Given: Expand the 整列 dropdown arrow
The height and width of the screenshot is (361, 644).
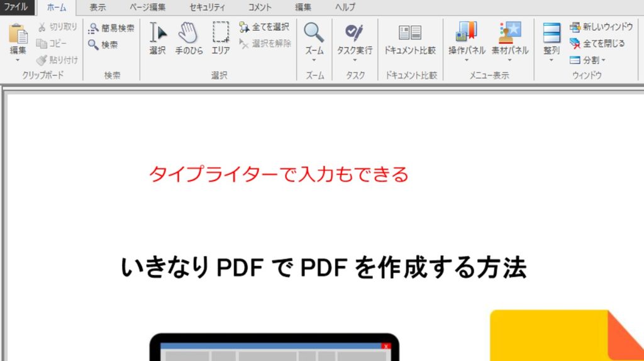Looking at the screenshot, I should tap(551, 60).
